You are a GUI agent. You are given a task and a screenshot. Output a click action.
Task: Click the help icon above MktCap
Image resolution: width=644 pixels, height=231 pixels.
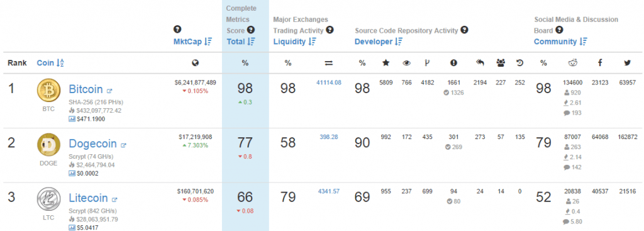177,30
